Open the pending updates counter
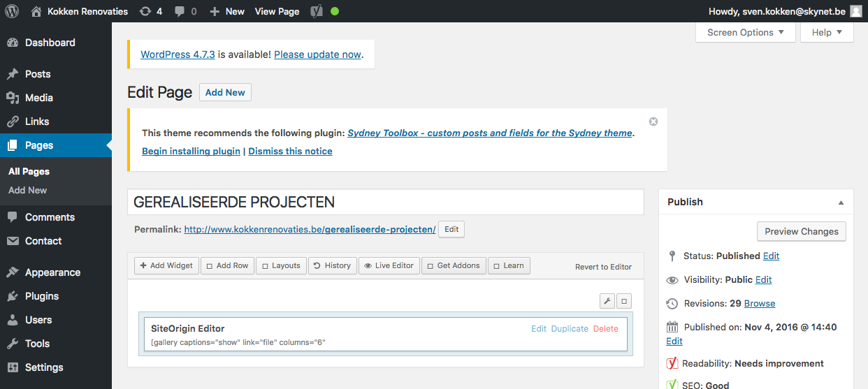This screenshot has height=389, width=868. click(151, 11)
